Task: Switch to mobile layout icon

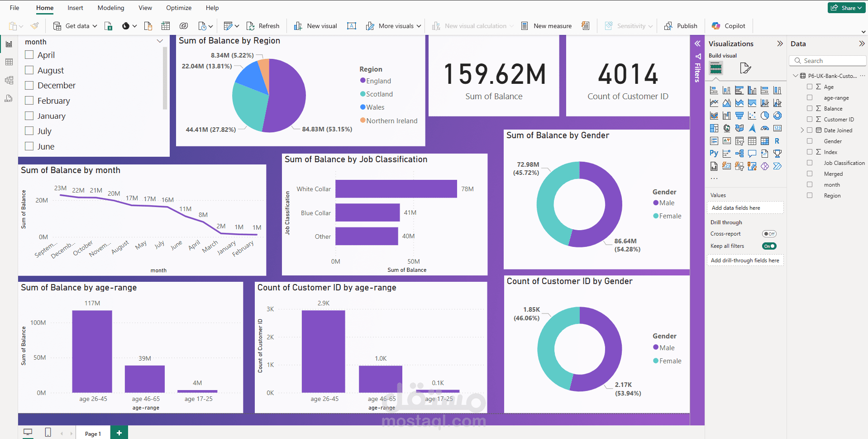Action: click(x=48, y=432)
